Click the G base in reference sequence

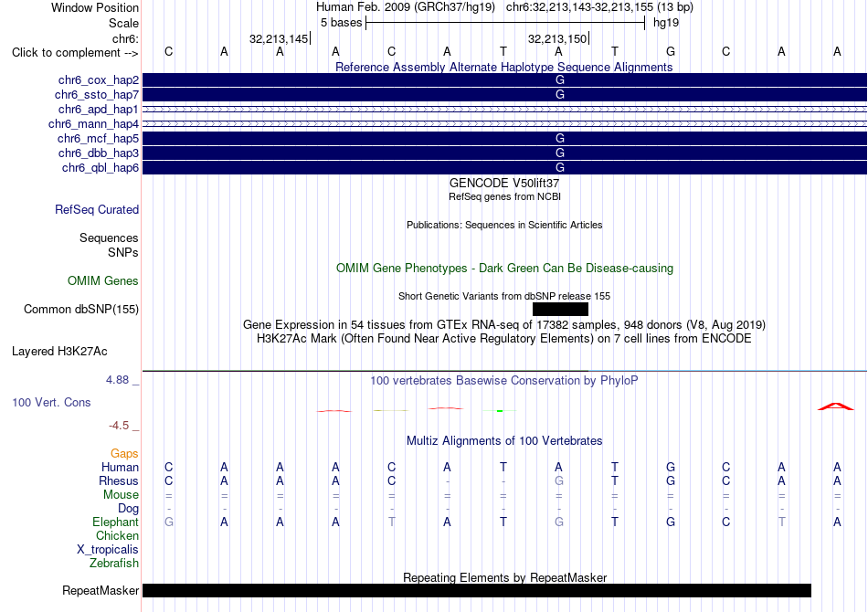[x=671, y=51]
